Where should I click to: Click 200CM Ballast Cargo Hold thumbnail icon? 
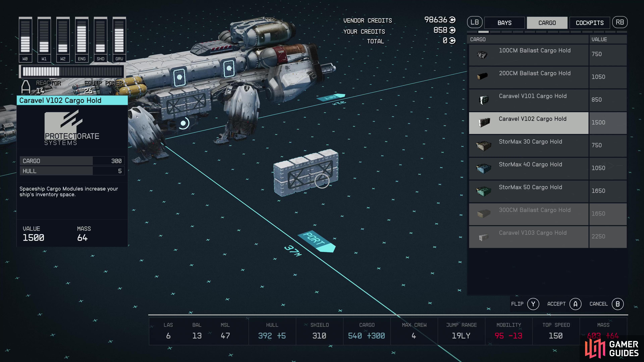click(482, 76)
